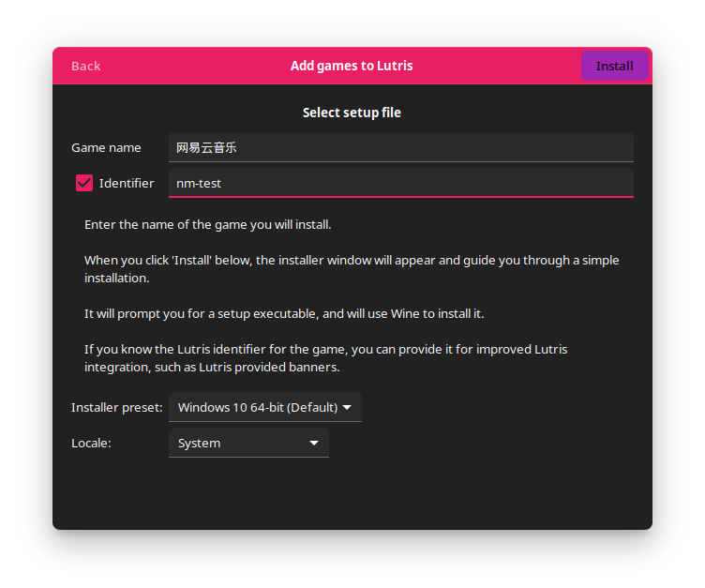
Task: Click the purple Install button
Action: (x=614, y=67)
